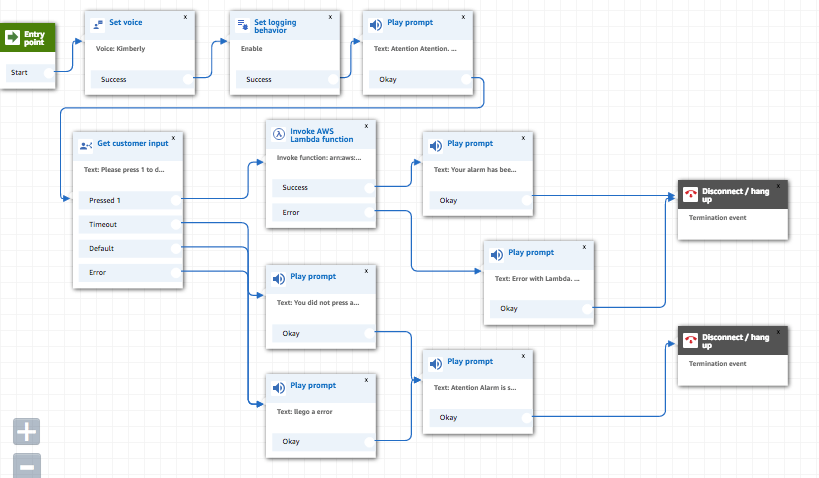Viewport: 819px width, 478px height.
Task: Click speaker icon on 'Your alarm has bee...' prompt
Action: 436,146
